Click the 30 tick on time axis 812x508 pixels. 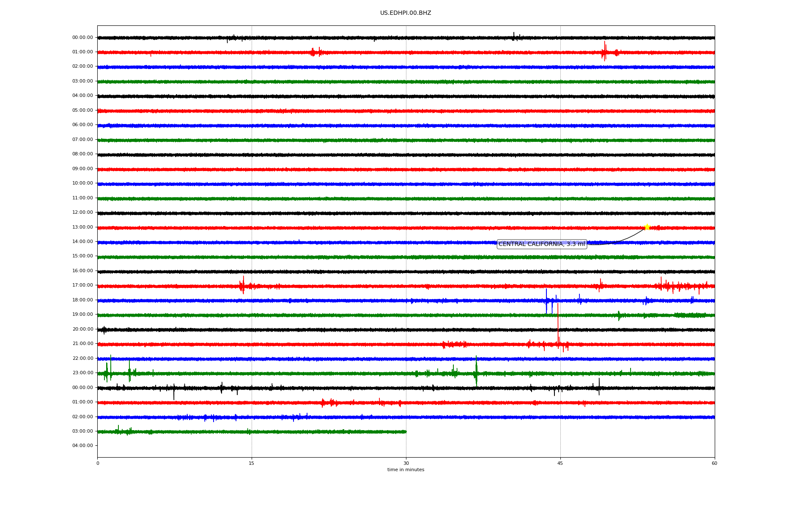coord(406,463)
